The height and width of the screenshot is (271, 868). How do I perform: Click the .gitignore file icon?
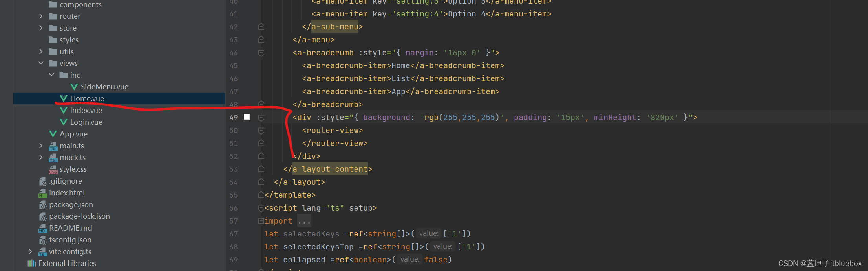(x=42, y=181)
